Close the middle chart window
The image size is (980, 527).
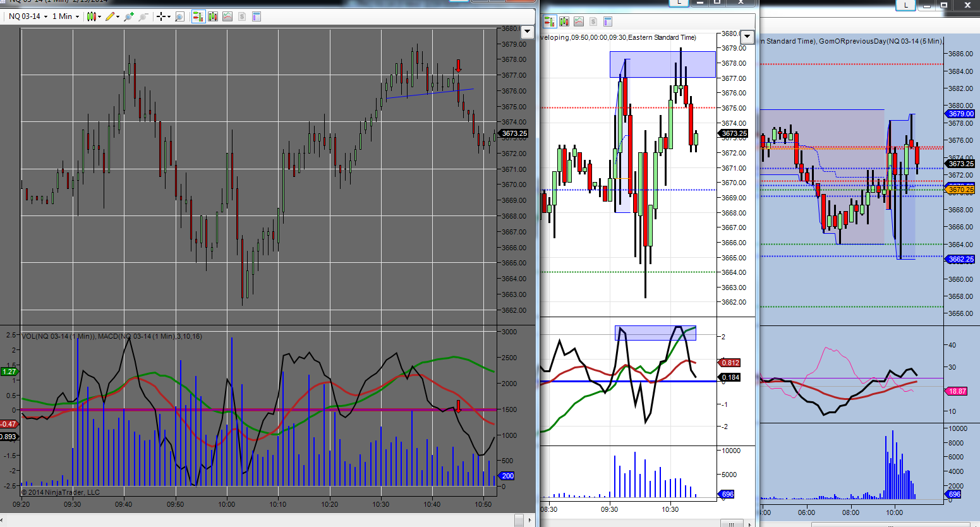click(x=741, y=3)
